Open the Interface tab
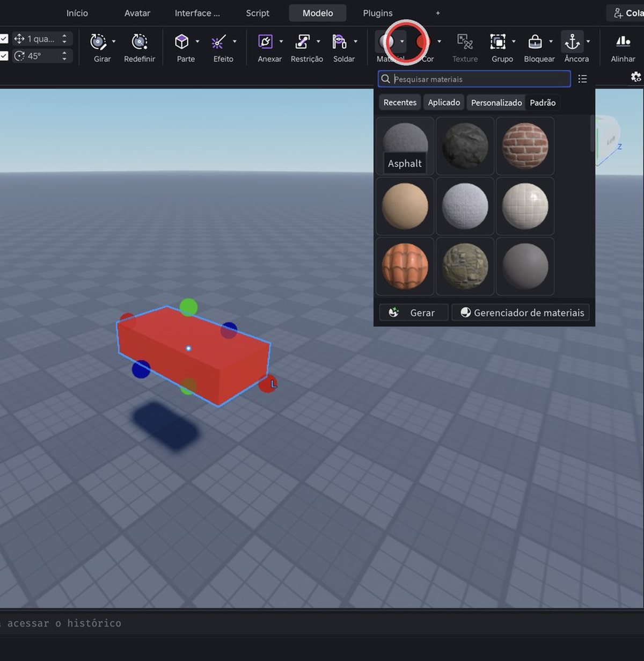Image resolution: width=644 pixels, height=661 pixels. (x=197, y=13)
